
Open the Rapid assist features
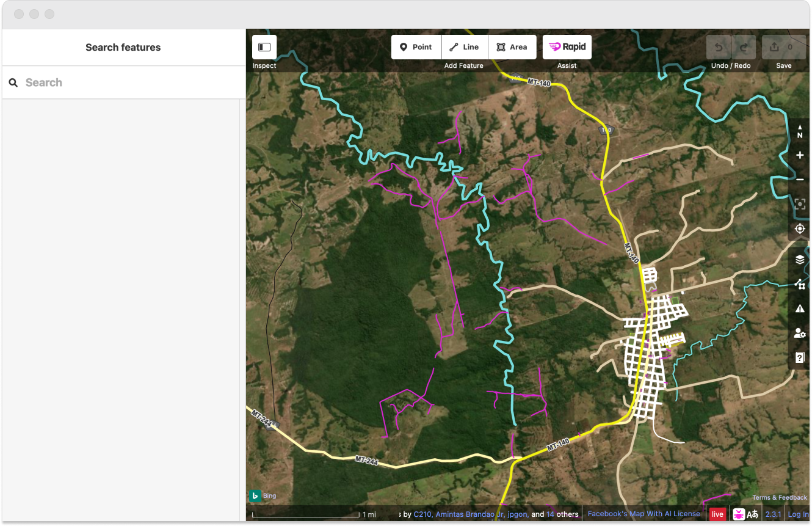(x=567, y=47)
